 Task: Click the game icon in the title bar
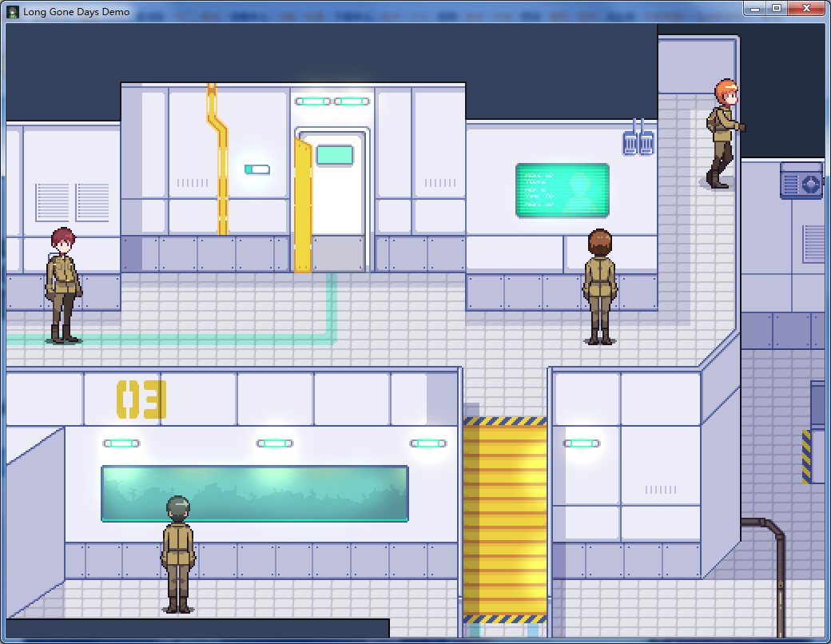click(13, 12)
